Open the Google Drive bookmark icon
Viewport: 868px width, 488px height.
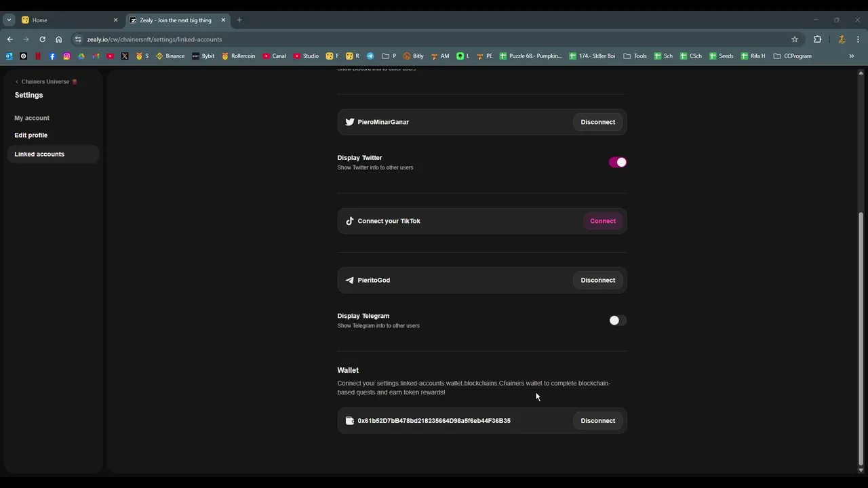click(x=81, y=56)
